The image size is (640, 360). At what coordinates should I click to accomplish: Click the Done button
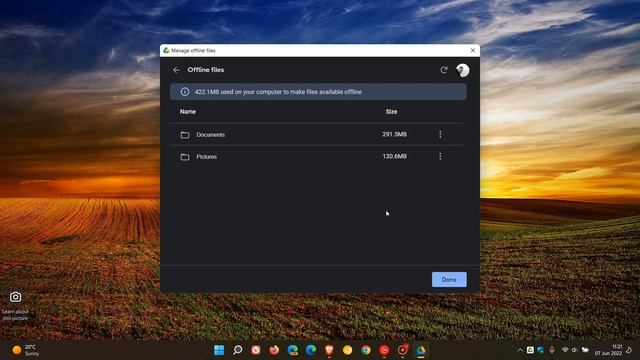pyautogui.click(x=449, y=280)
